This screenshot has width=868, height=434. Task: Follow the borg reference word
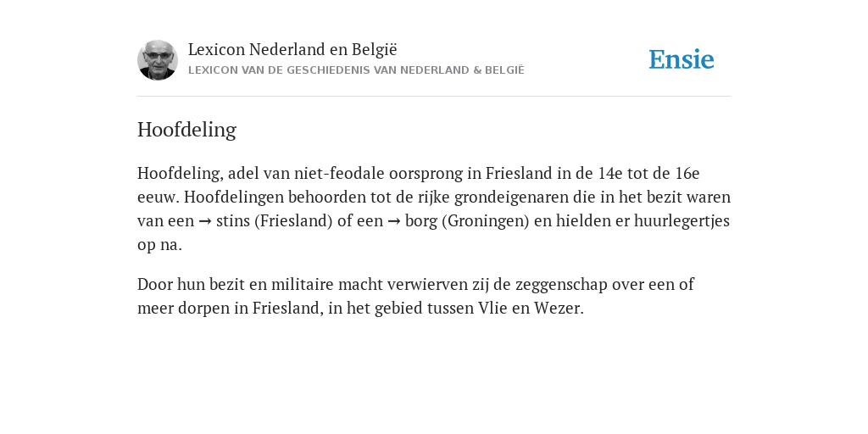[421, 221]
